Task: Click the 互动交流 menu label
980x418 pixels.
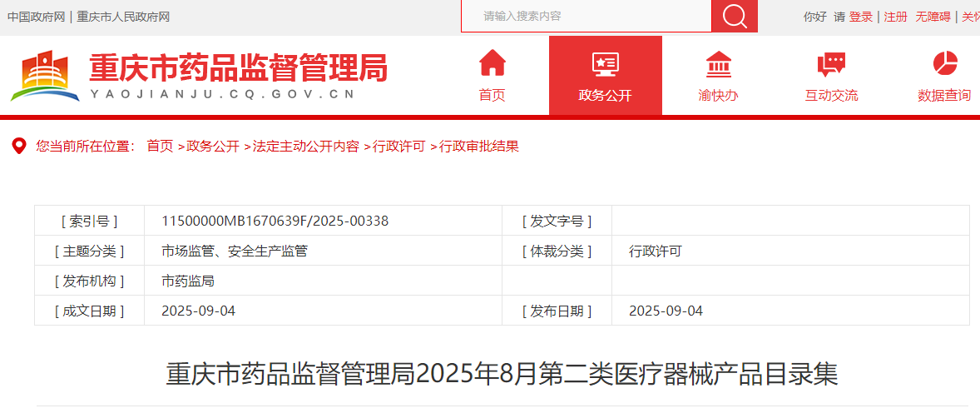Action: (831, 96)
